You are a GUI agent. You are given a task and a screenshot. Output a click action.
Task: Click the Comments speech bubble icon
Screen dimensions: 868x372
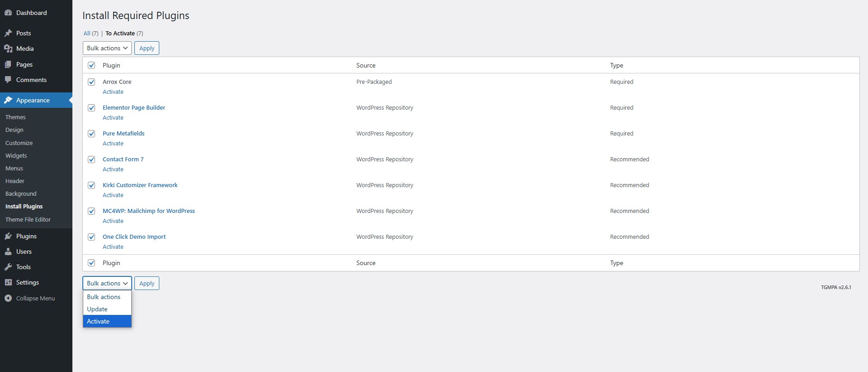click(x=8, y=80)
